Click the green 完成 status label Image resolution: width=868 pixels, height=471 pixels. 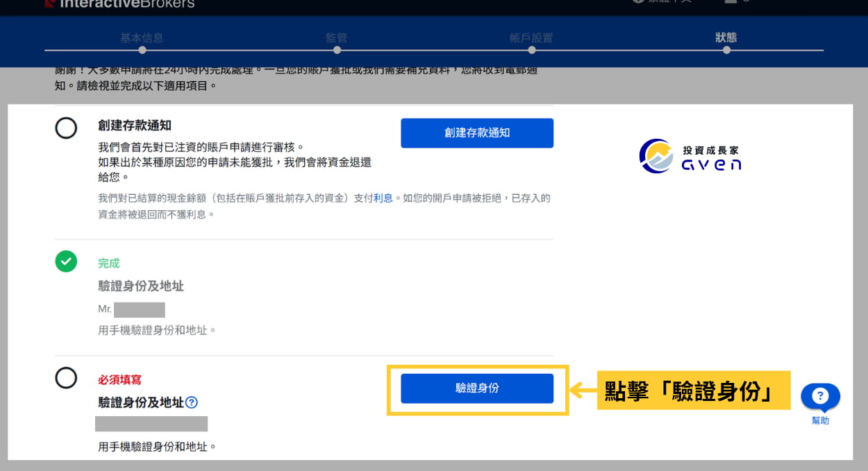point(109,264)
